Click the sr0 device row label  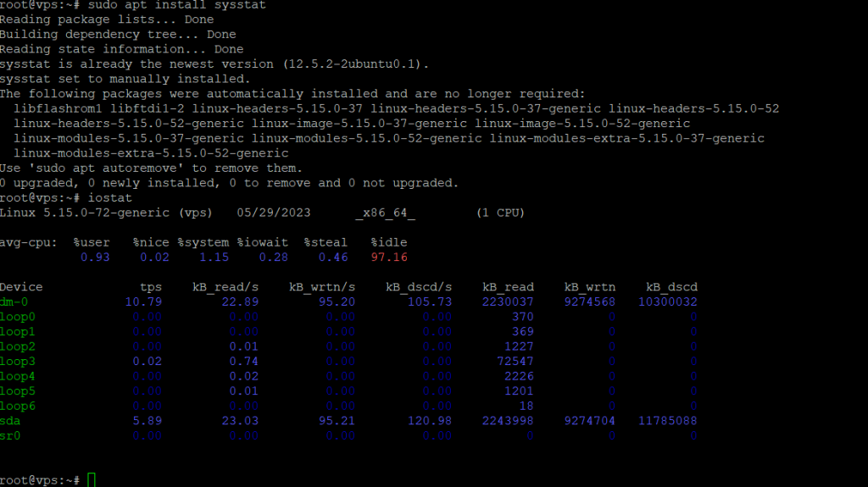[10, 436]
